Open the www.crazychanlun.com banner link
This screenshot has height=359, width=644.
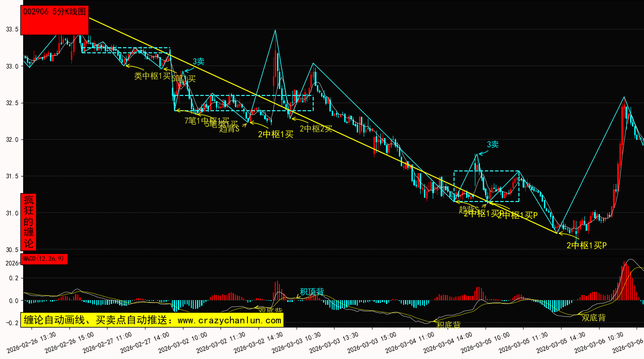(x=151, y=320)
